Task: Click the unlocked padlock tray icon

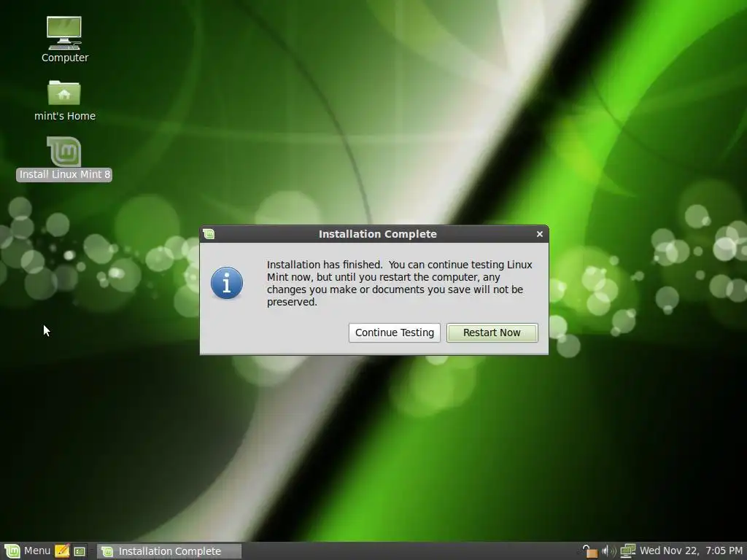Action: click(589, 551)
